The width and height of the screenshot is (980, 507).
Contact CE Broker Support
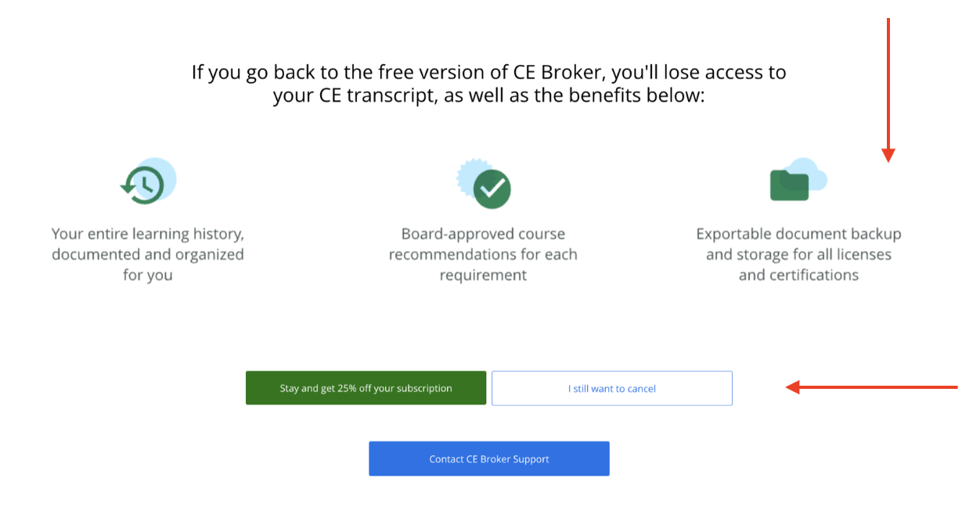(489, 458)
